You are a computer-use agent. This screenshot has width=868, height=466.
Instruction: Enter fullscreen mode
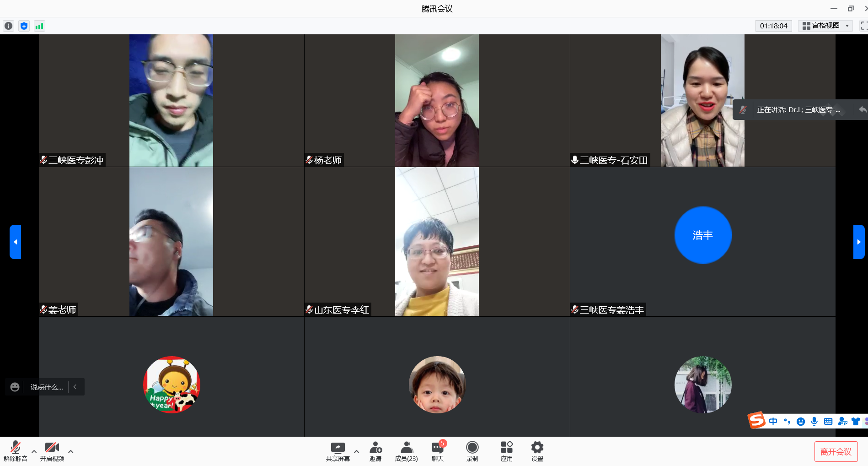pyautogui.click(x=863, y=26)
